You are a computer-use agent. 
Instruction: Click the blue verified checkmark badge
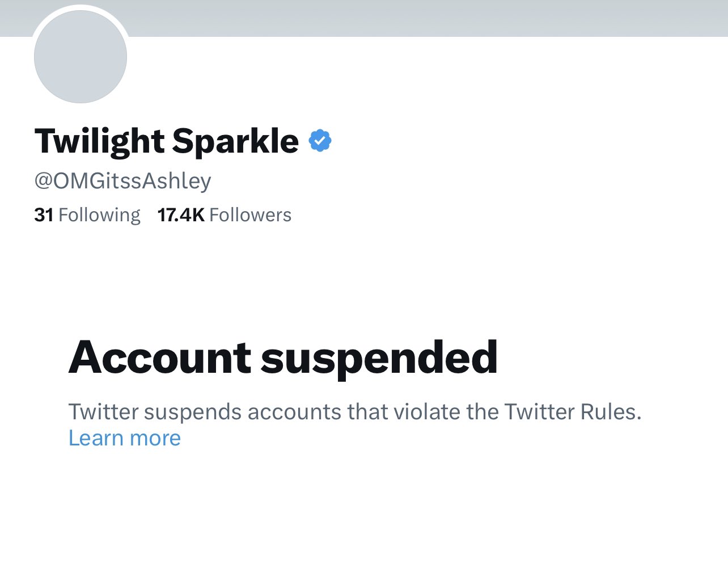[320, 141]
